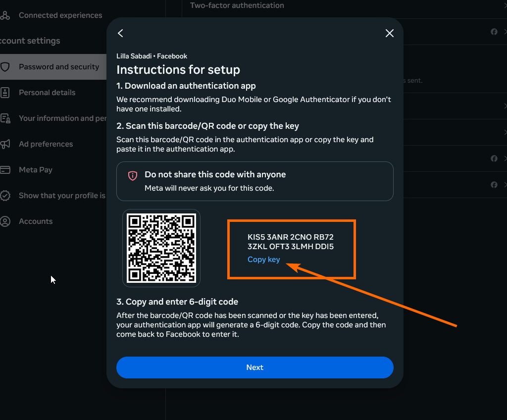Click the Personal details ID card icon
This screenshot has width=507, height=420.
[x=5, y=93]
